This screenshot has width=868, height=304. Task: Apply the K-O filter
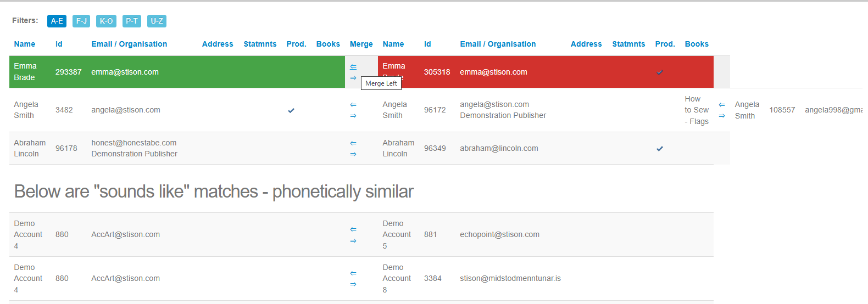point(106,21)
